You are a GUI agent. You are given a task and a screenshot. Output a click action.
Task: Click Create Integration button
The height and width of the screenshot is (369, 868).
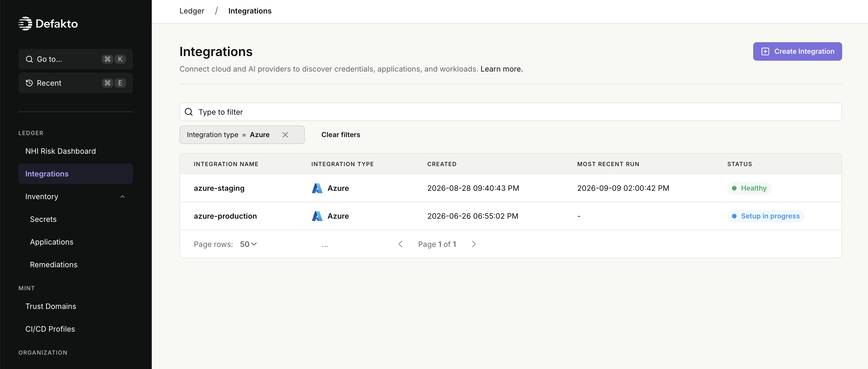pos(797,51)
